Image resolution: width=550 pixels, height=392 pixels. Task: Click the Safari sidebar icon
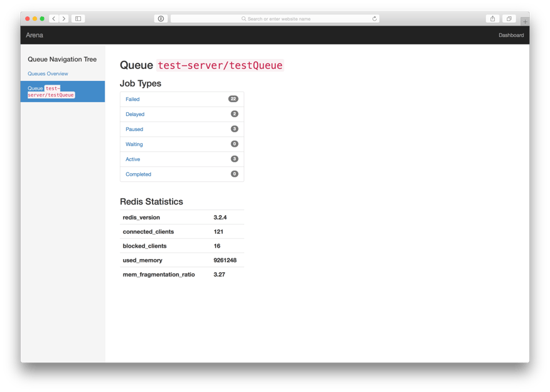[x=78, y=18]
